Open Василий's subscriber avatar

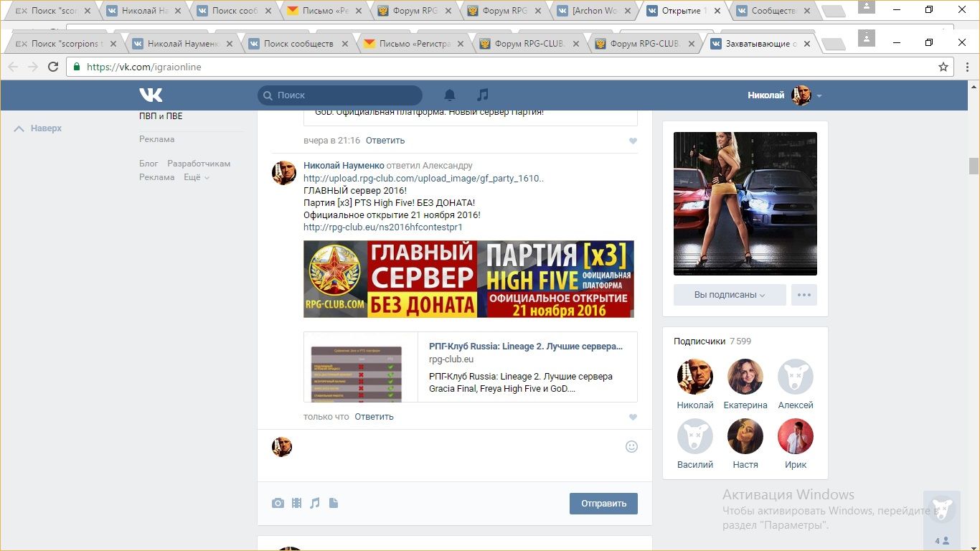(695, 436)
